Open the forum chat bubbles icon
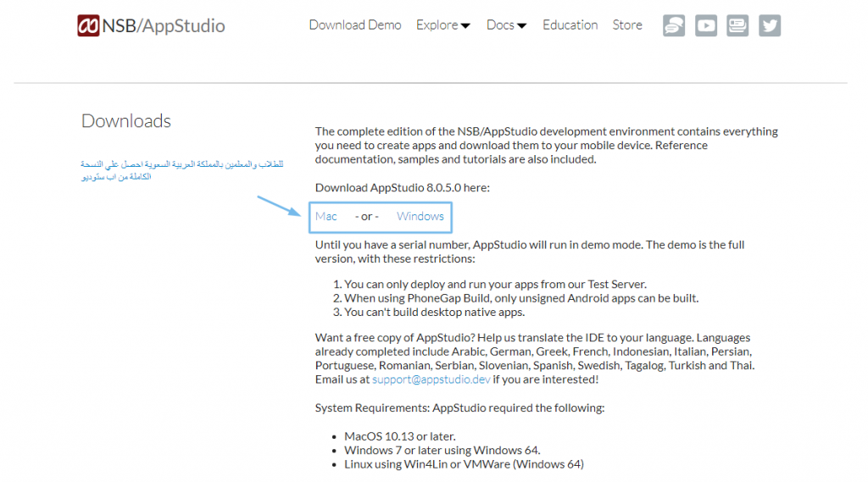Viewport: 868px width, 482px height. [x=674, y=25]
